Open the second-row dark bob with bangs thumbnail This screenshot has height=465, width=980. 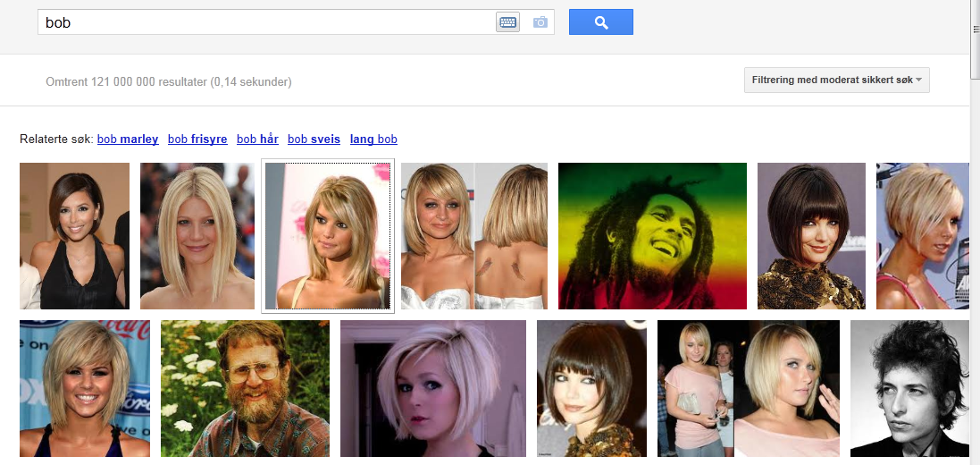point(592,389)
